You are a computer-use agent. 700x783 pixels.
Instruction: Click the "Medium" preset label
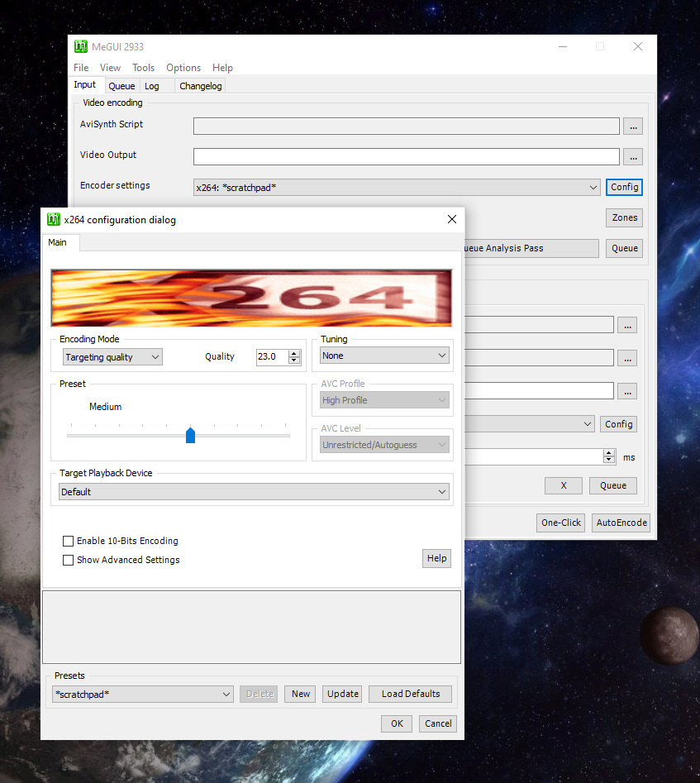(105, 407)
